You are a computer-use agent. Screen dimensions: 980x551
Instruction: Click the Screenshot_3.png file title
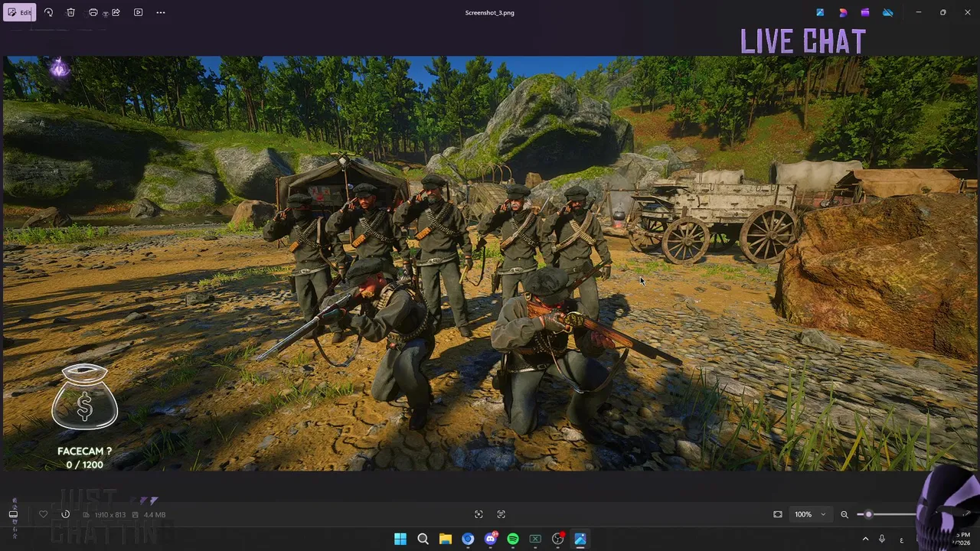pyautogui.click(x=489, y=12)
